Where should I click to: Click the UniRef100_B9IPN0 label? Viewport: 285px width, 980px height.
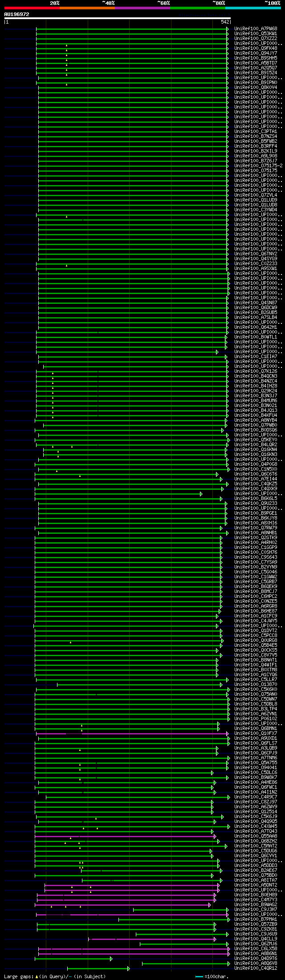click(256, 82)
